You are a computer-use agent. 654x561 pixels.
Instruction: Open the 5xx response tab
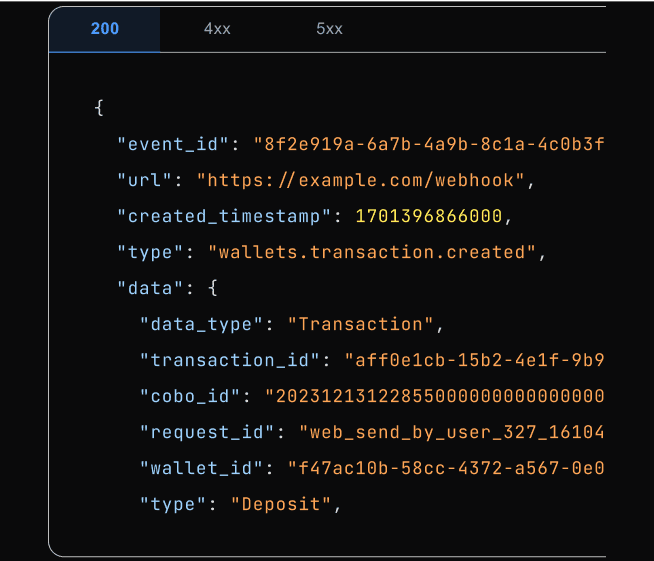[x=329, y=29]
